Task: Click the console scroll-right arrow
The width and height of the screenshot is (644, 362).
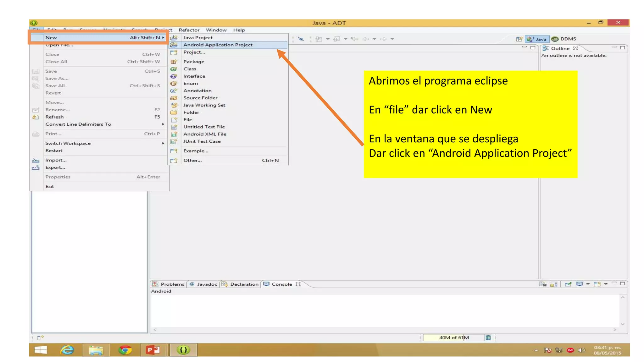Action: pos(615,330)
